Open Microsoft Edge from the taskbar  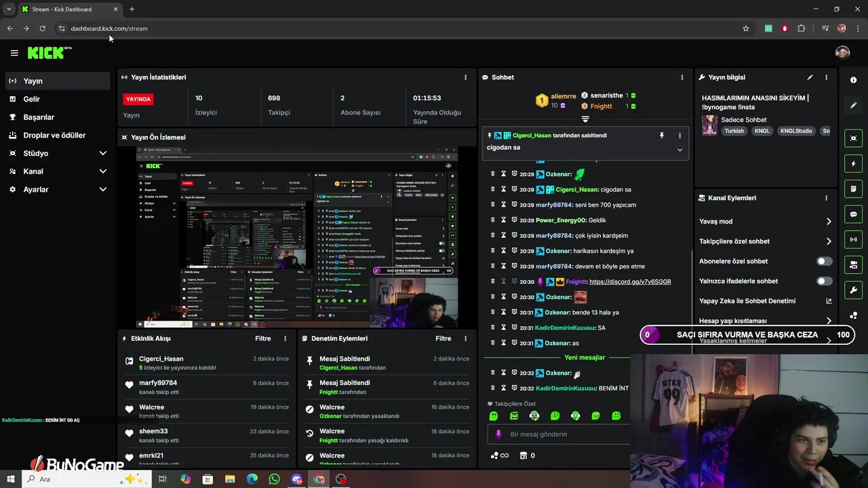pyautogui.click(x=252, y=479)
